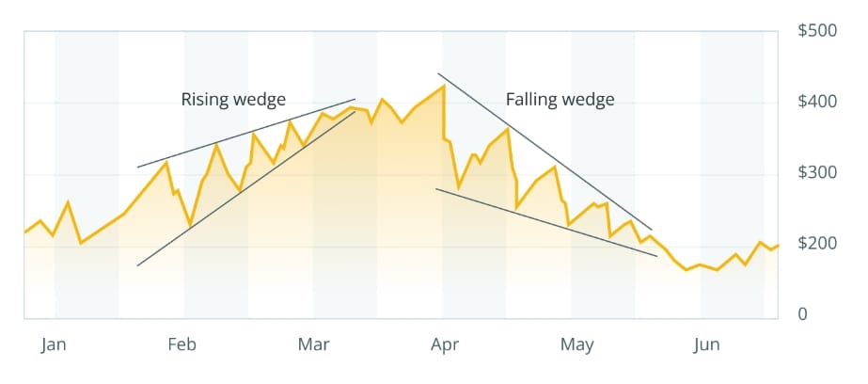868x384 pixels.
Task: Click the highest price peak near April
Action: tap(443, 87)
